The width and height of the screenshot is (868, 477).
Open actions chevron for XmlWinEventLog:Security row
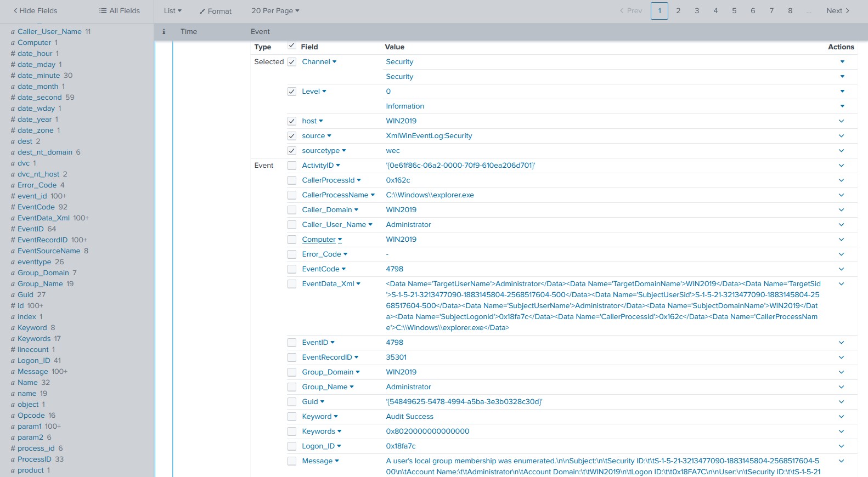(x=842, y=136)
